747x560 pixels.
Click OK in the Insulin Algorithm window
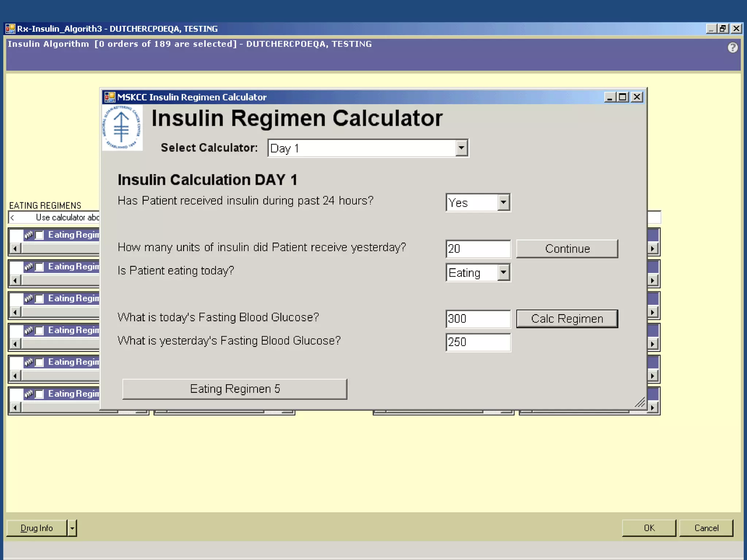coord(649,528)
